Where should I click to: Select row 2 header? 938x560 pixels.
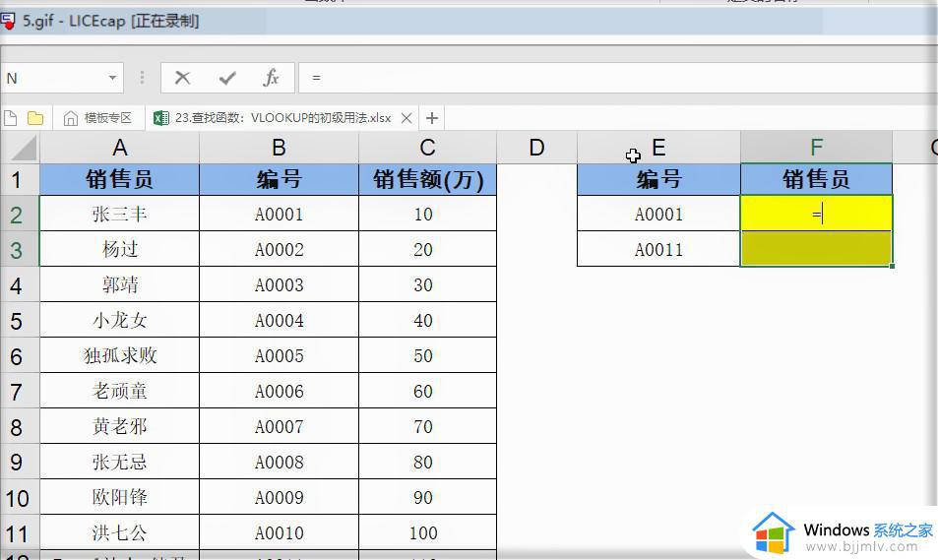[20, 215]
